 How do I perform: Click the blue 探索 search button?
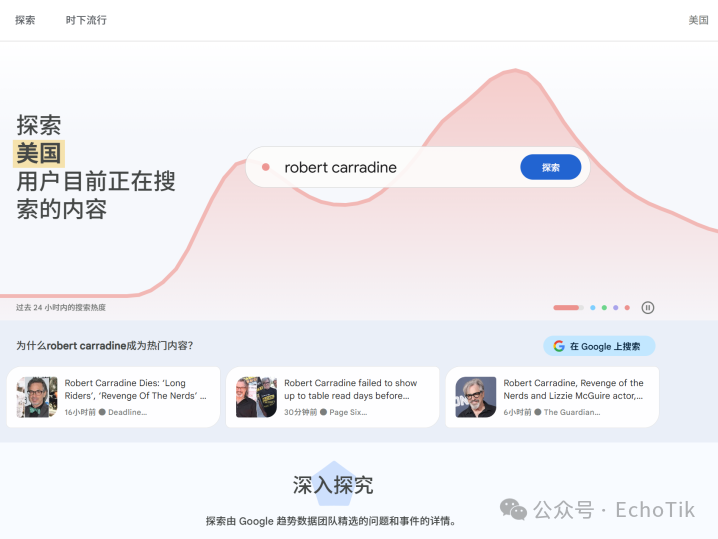click(x=550, y=167)
